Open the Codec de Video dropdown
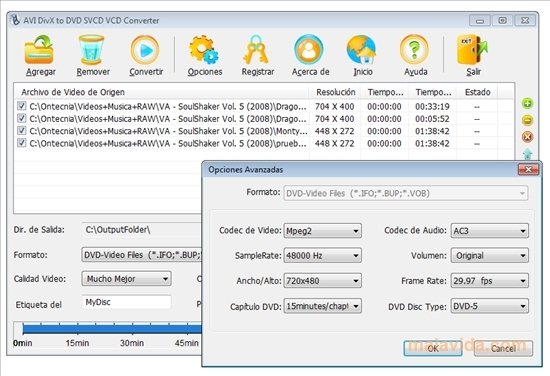The height and width of the screenshot is (376, 550). point(322,231)
